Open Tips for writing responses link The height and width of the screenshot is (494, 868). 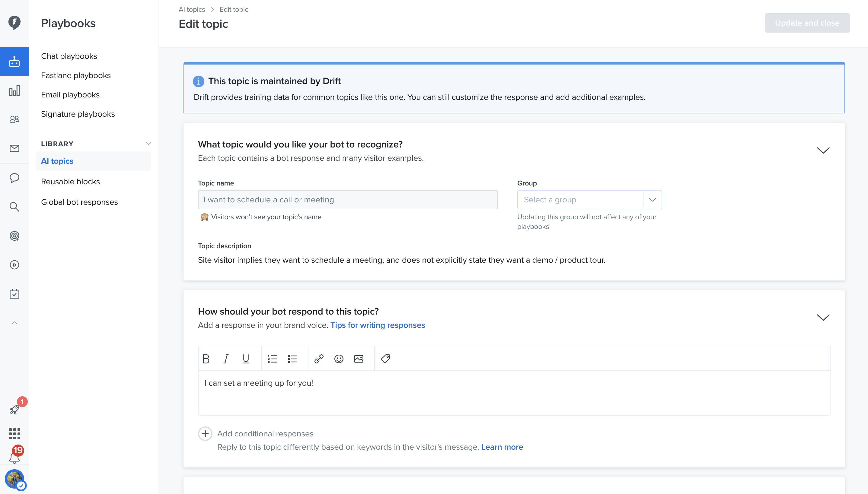pos(378,325)
